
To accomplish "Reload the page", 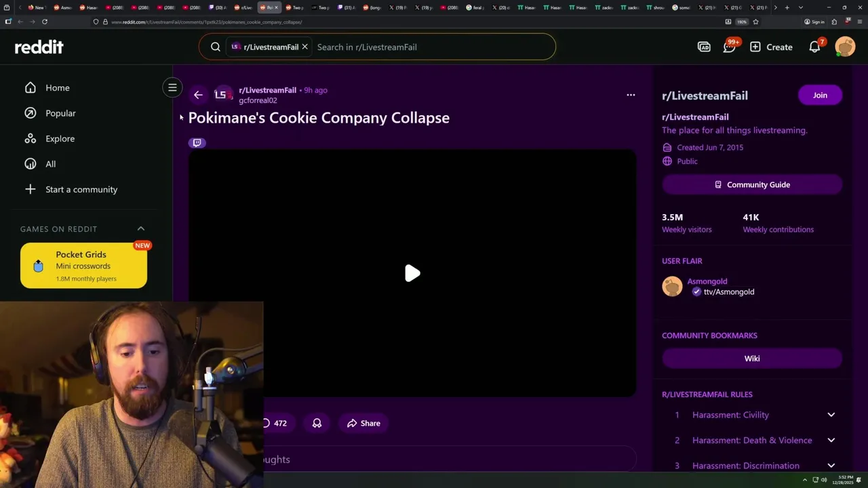I will (x=45, y=22).
